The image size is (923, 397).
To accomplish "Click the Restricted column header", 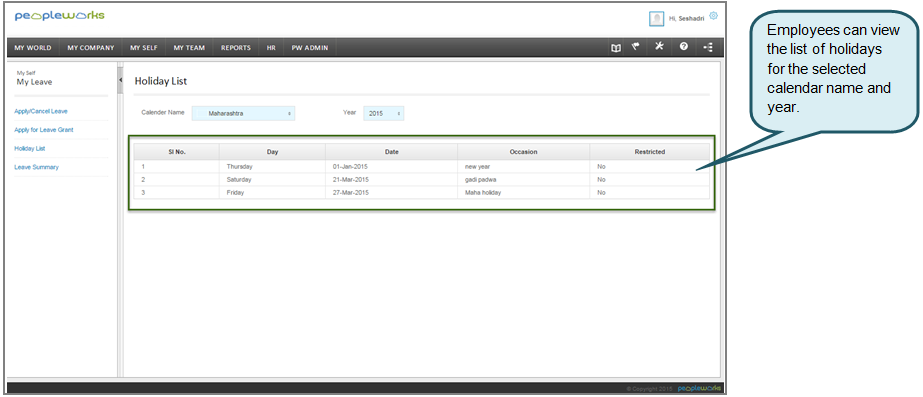I will pyautogui.click(x=650, y=152).
